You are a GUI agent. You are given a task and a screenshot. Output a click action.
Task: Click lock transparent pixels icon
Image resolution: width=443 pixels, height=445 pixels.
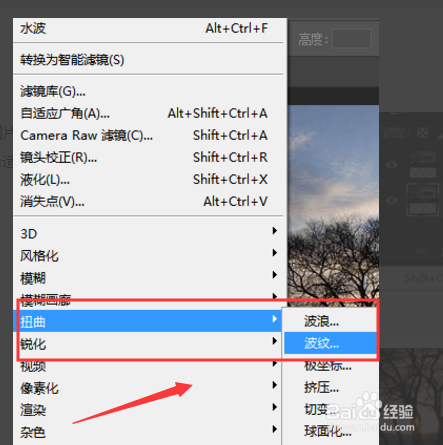[423, 133]
